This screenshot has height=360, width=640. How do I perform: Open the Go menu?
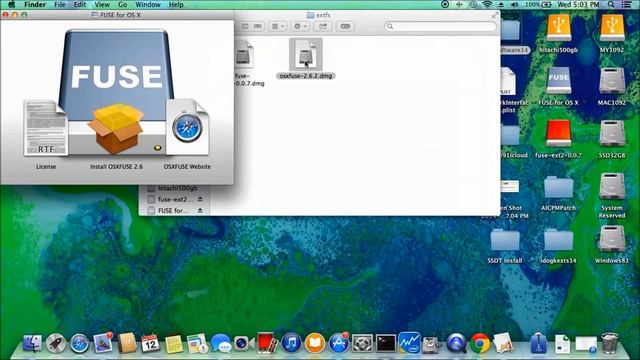(122, 4)
